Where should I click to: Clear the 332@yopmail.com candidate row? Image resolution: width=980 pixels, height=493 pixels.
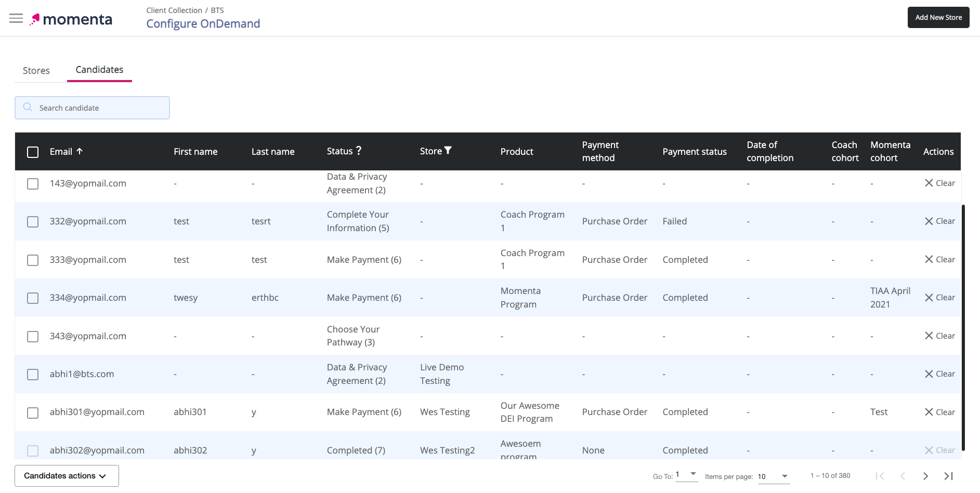[939, 221]
